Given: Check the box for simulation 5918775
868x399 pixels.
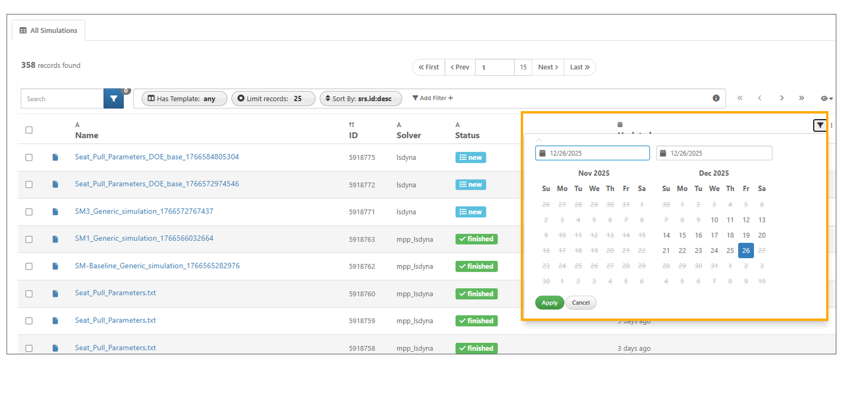Looking at the screenshot, I should click(x=29, y=158).
